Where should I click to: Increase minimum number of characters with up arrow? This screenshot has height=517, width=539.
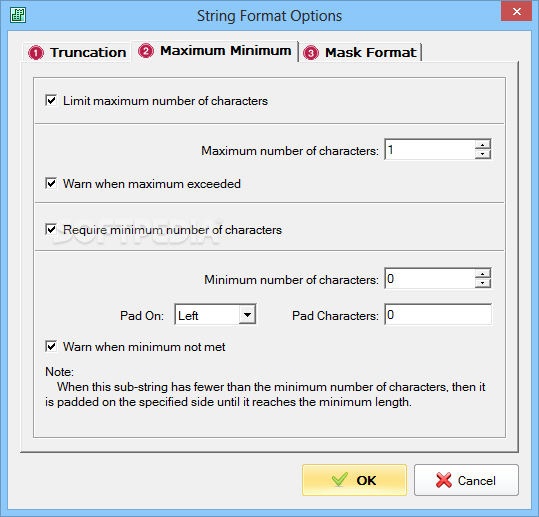(483, 274)
